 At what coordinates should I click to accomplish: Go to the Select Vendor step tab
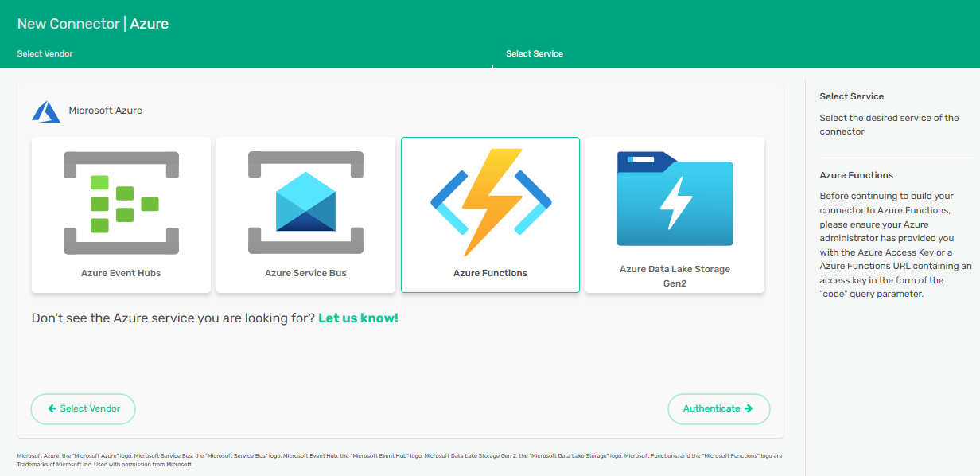[45, 54]
